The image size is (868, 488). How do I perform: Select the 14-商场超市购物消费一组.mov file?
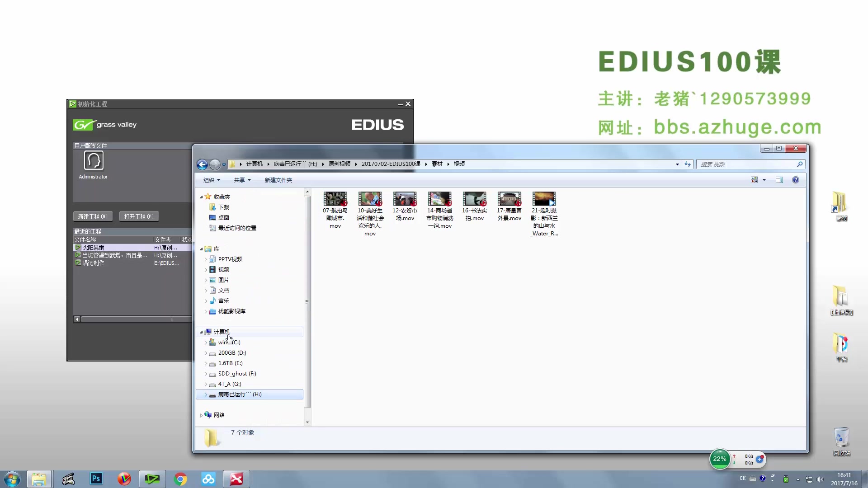click(439, 210)
